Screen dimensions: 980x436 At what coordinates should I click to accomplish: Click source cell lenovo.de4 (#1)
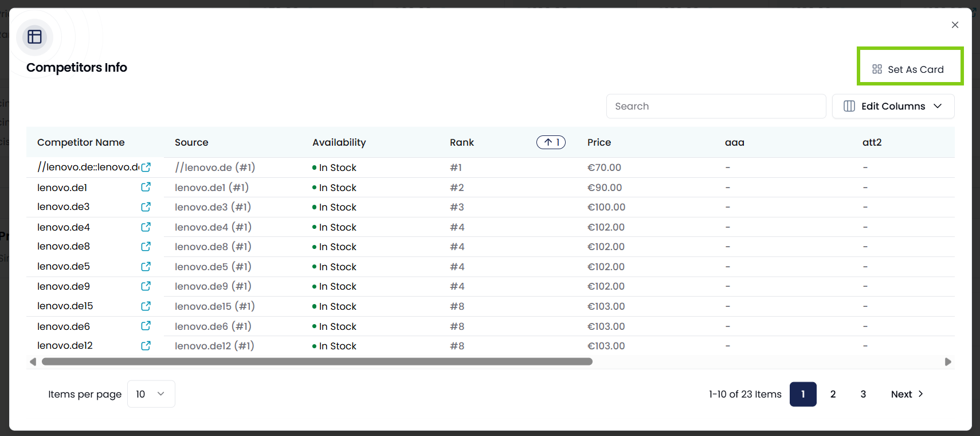(213, 227)
